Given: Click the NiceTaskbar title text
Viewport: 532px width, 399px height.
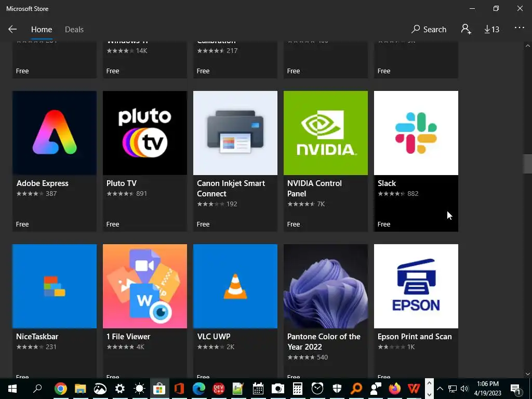Looking at the screenshot, I should coord(37,337).
